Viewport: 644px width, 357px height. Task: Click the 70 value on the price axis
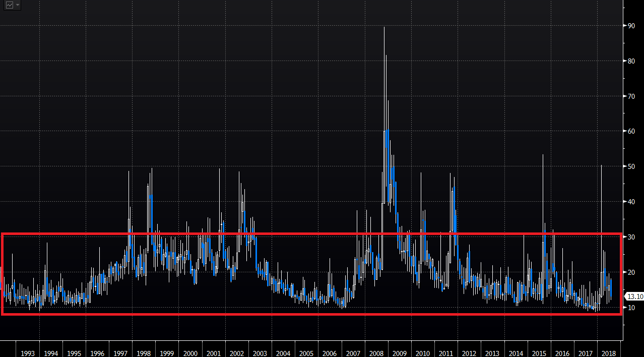[x=631, y=96]
